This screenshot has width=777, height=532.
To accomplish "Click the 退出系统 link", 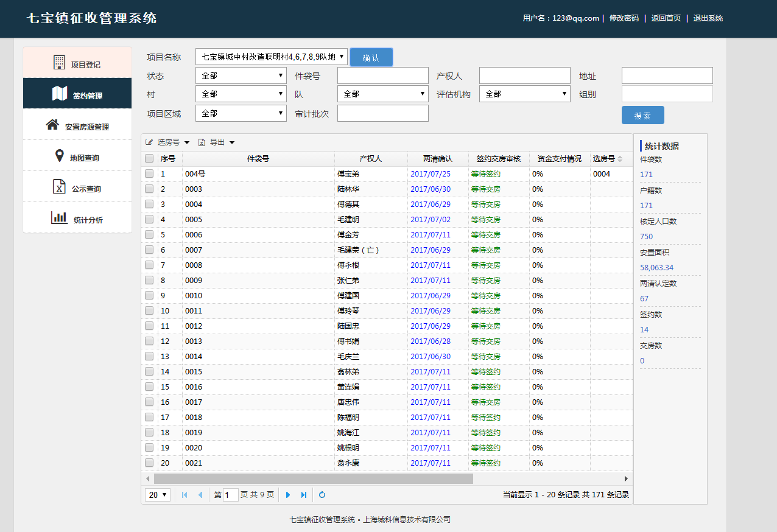I will tap(708, 18).
